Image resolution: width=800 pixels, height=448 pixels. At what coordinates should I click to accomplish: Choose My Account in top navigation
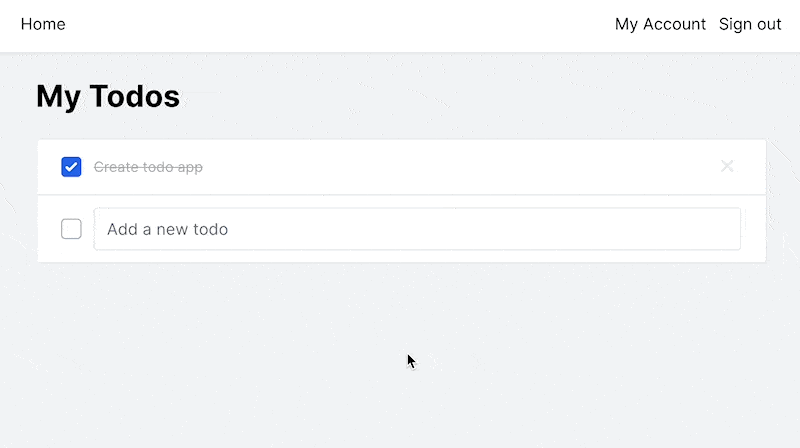click(x=660, y=24)
